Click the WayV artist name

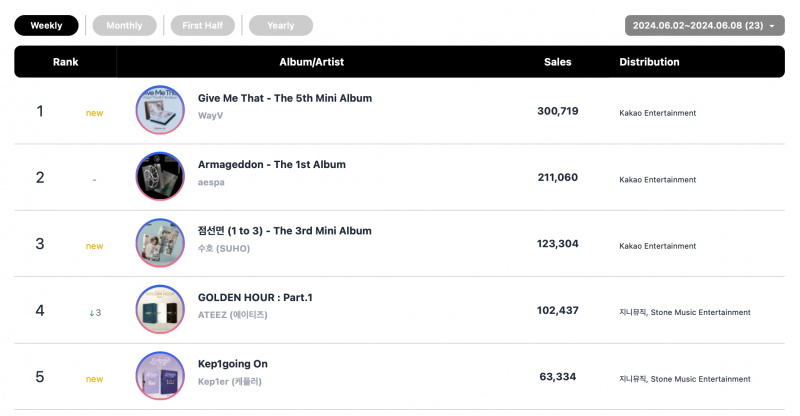[x=210, y=116]
